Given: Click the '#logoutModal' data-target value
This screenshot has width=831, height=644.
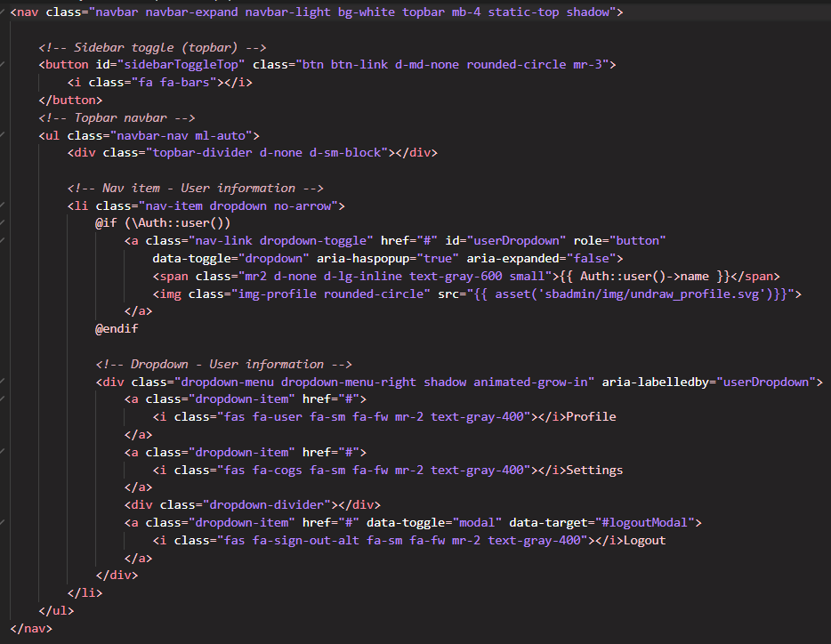Looking at the screenshot, I should click(x=644, y=523).
